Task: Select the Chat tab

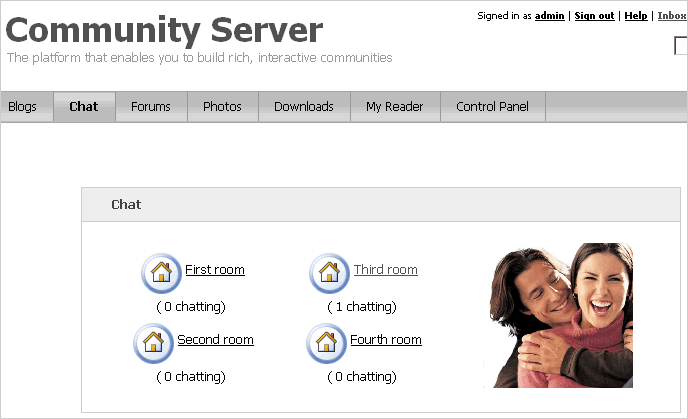Action: (84, 107)
